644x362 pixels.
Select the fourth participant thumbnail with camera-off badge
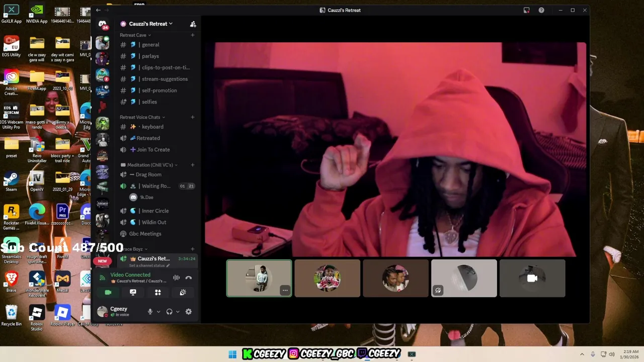(x=464, y=278)
